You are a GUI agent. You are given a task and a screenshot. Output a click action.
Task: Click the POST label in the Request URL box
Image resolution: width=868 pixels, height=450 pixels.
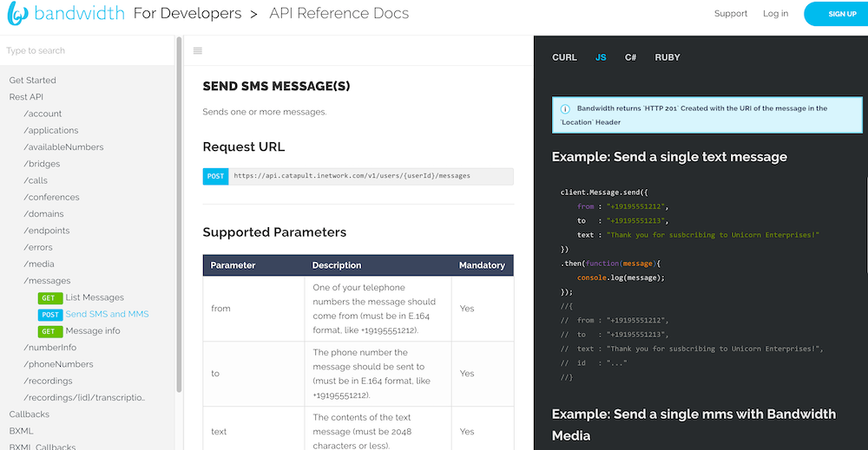(x=215, y=176)
